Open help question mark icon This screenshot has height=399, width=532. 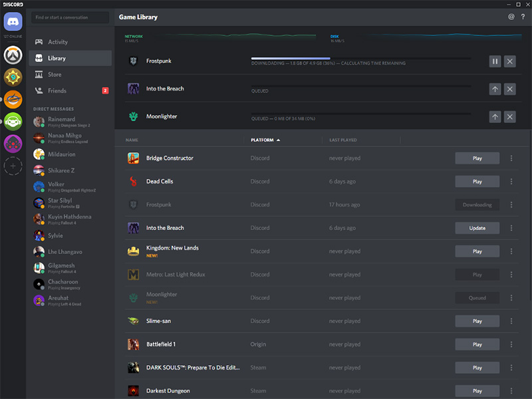[523, 17]
